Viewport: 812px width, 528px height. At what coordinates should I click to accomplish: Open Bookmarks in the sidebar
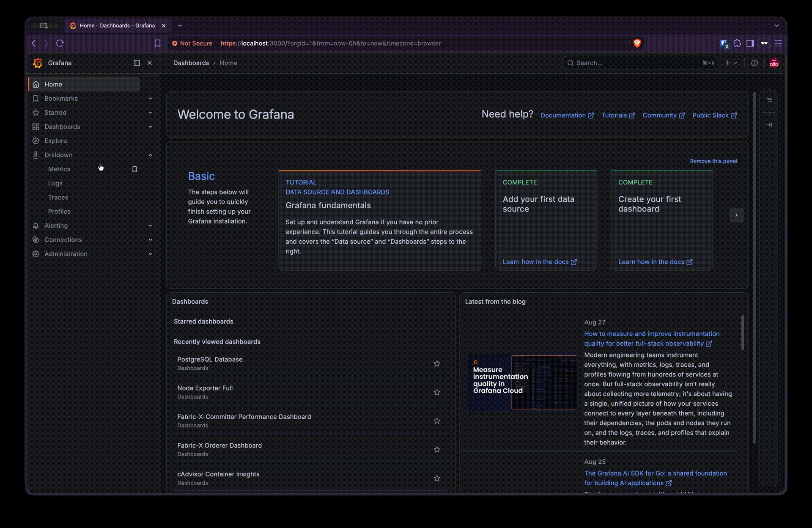[61, 99]
